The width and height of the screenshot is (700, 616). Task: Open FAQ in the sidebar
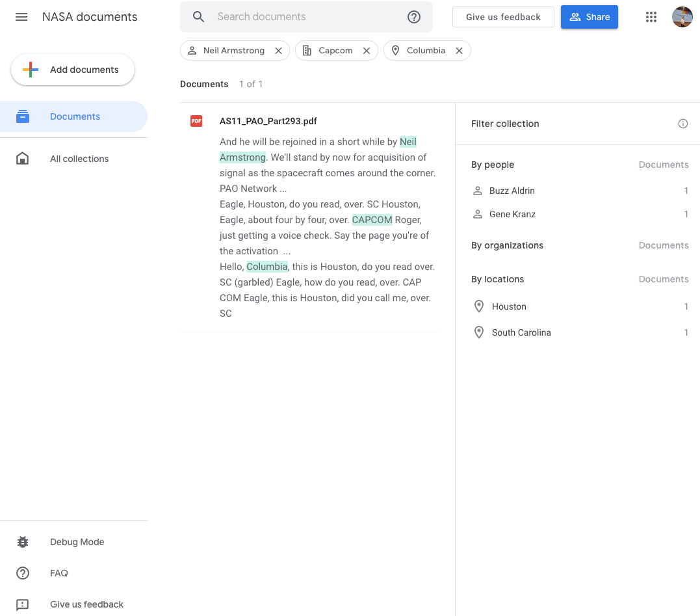tap(73, 573)
